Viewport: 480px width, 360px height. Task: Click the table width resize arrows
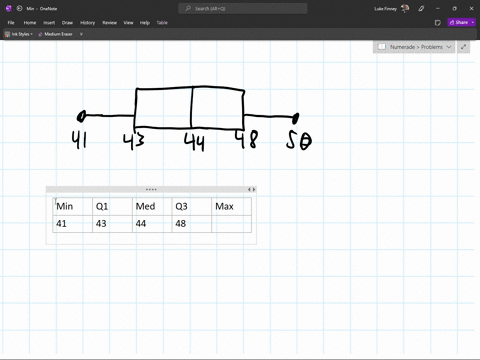click(251, 189)
